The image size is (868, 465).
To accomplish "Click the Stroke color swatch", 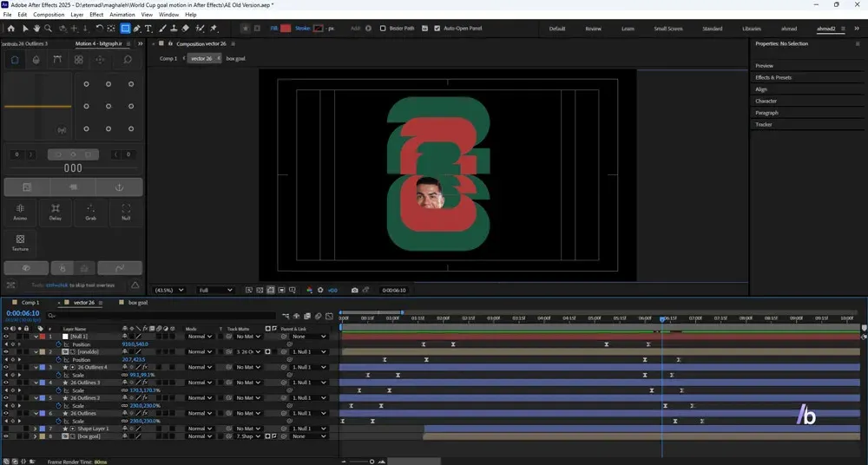I will click(x=318, y=29).
